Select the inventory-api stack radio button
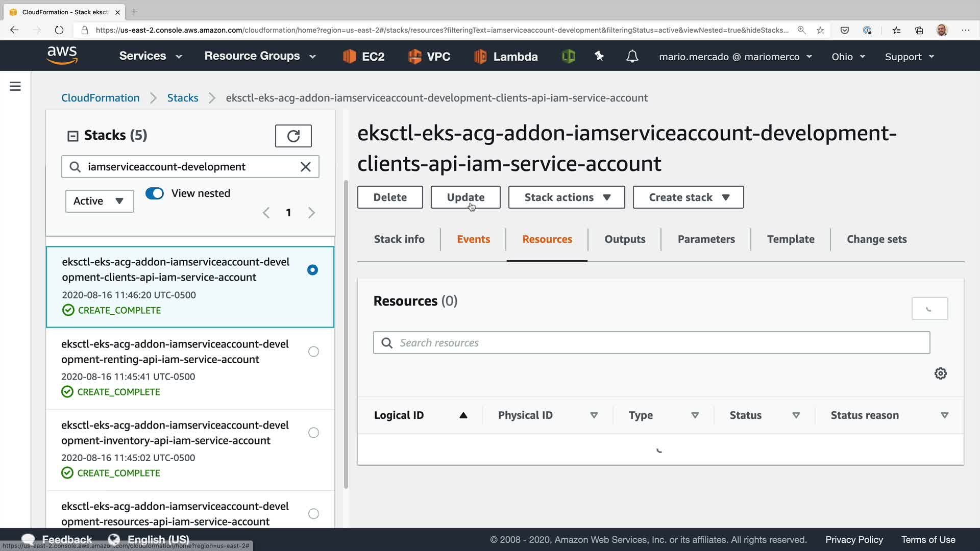 coord(313,433)
